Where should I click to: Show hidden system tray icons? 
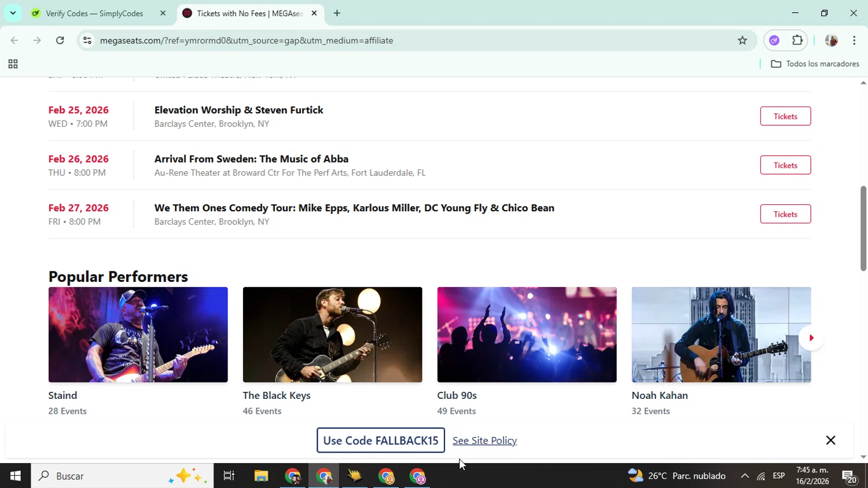pos(745,476)
